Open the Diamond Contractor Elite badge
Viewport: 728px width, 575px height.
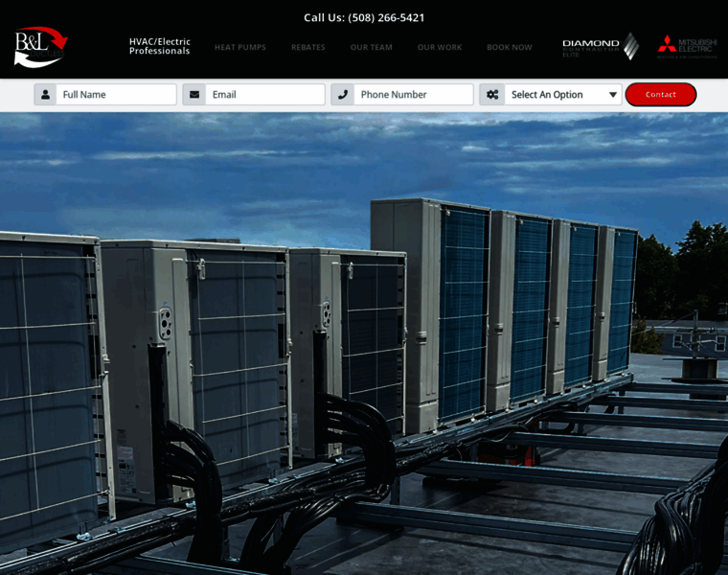(x=601, y=46)
